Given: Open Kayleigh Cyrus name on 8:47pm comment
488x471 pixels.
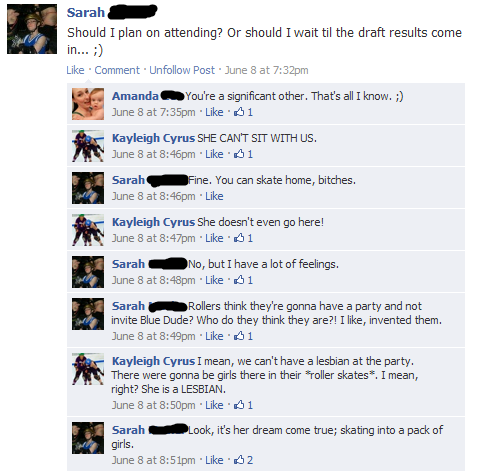Looking at the screenshot, I should point(153,222).
